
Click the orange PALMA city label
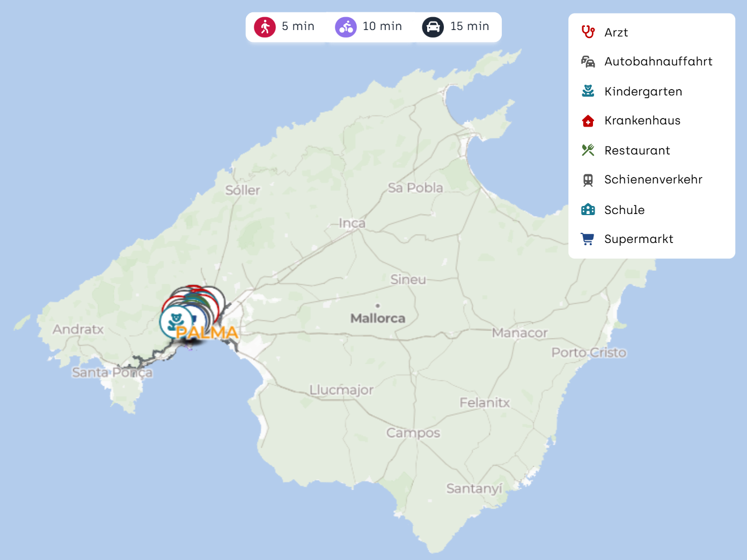pyautogui.click(x=207, y=333)
